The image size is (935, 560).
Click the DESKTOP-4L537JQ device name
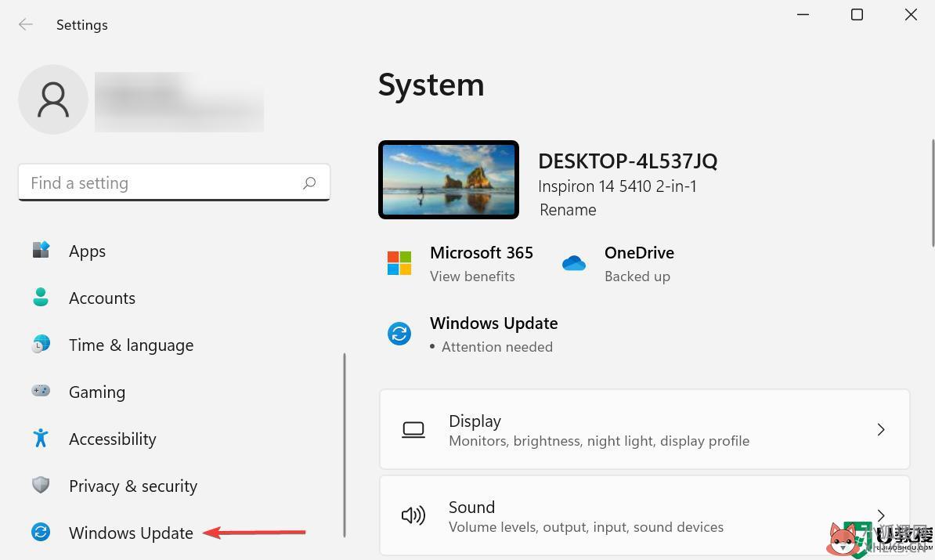point(628,161)
